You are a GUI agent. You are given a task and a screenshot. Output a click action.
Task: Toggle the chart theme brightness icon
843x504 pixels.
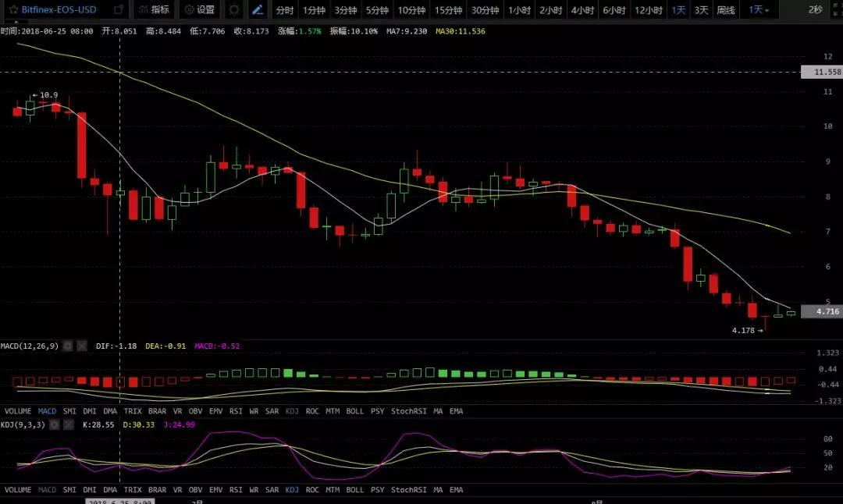(233, 10)
